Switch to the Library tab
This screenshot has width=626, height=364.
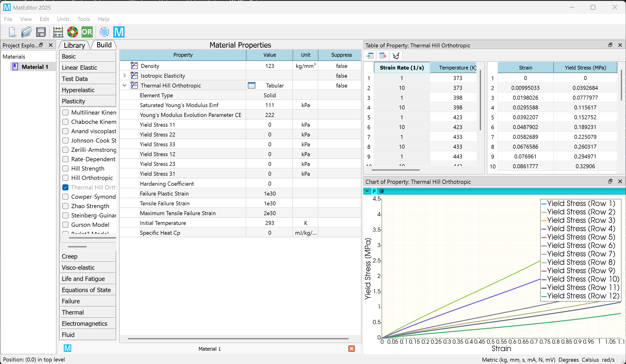tap(74, 45)
